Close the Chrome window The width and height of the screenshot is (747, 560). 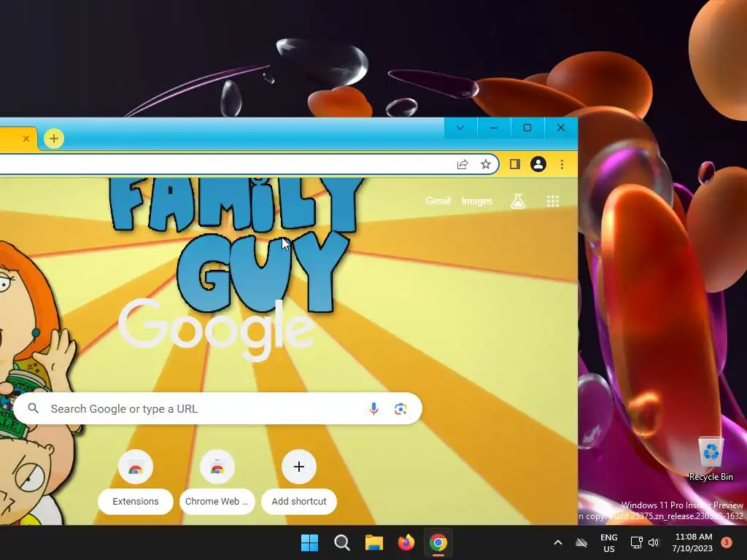tap(561, 128)
